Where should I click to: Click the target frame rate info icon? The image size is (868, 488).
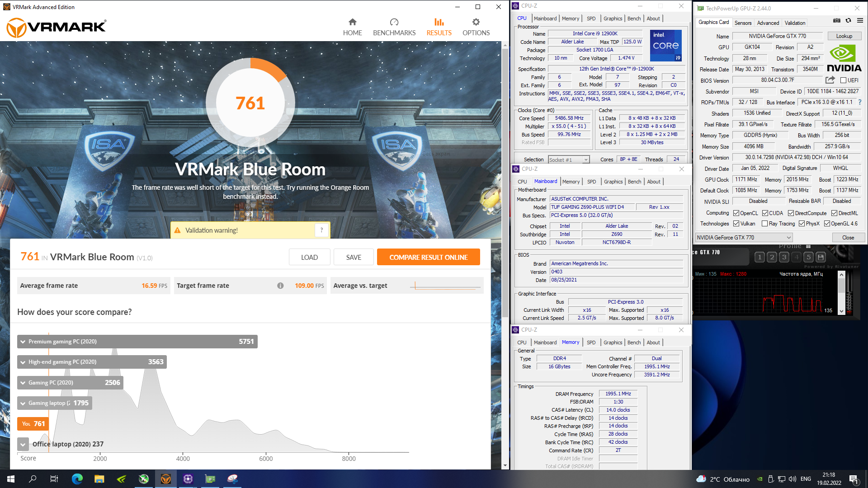[x=280, y=286]
